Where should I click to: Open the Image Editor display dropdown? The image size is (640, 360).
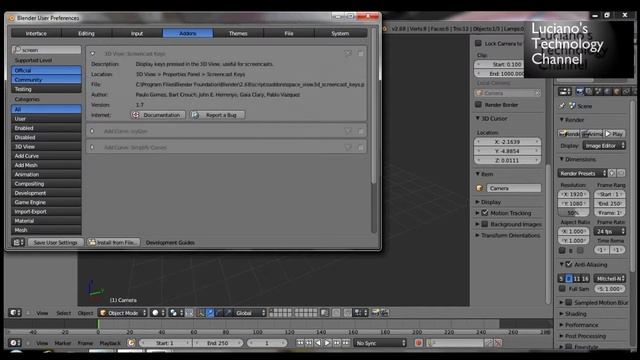point(604,145)
